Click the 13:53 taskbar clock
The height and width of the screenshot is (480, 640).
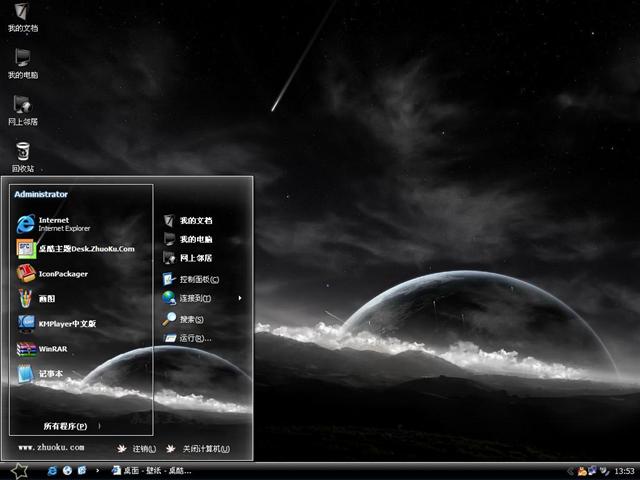point(624,471)
